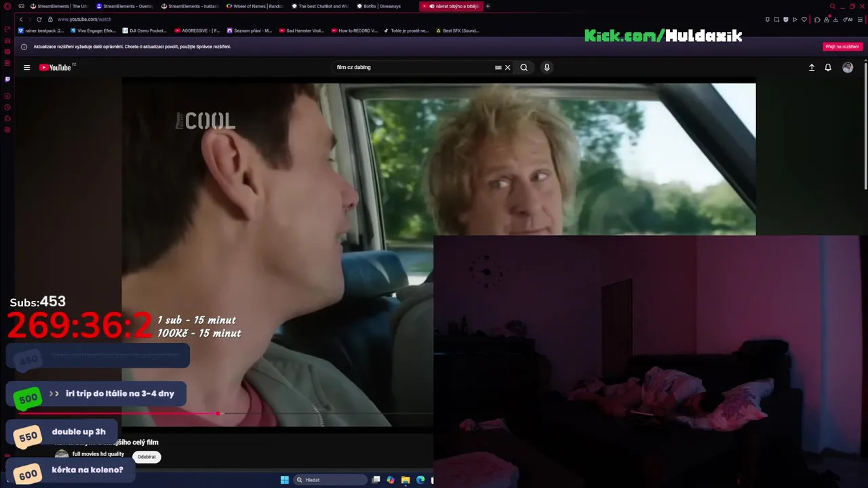Open YouTube notifications bell

[x=828, y=67]
